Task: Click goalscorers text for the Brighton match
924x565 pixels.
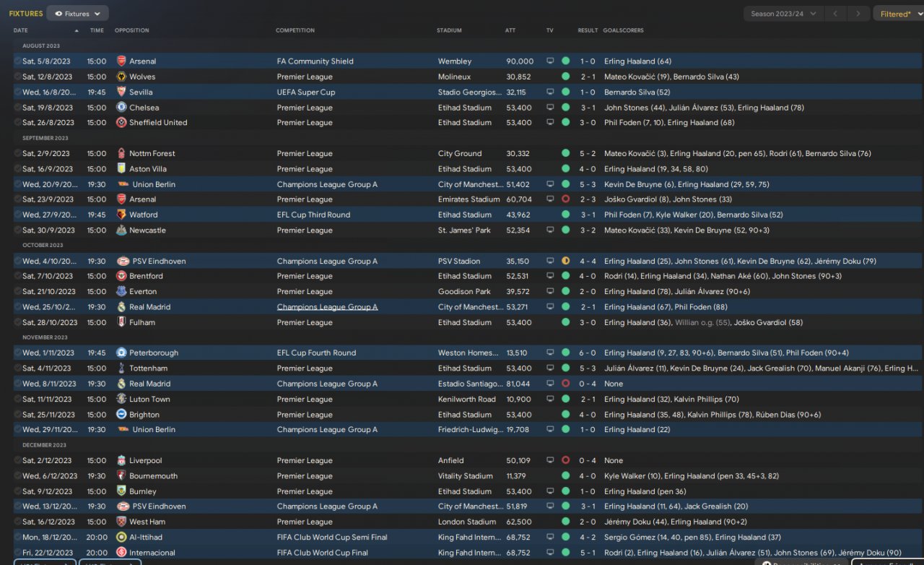Action: [x=712, y=415]
